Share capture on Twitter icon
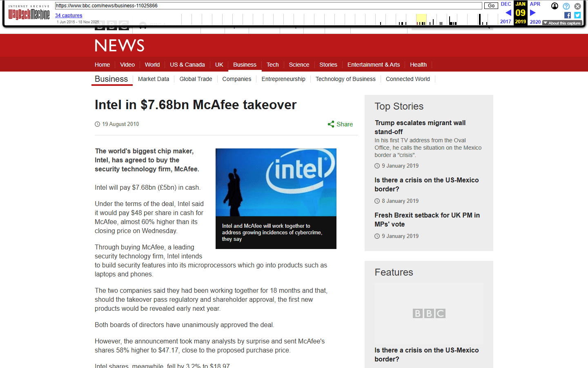Screen dimensions: 588x368 point(577,15)
